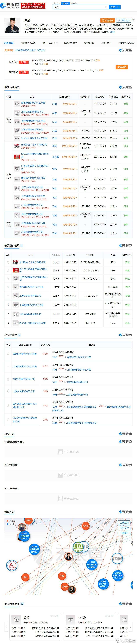Click the 于冬 node in the graph

pos(62,576)
